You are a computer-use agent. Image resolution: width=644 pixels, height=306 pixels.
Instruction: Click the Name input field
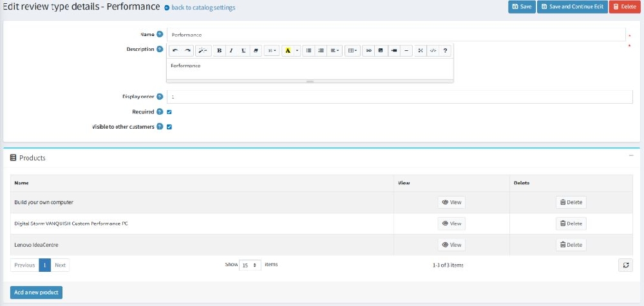pyautogui.click(x=396, y=35)
